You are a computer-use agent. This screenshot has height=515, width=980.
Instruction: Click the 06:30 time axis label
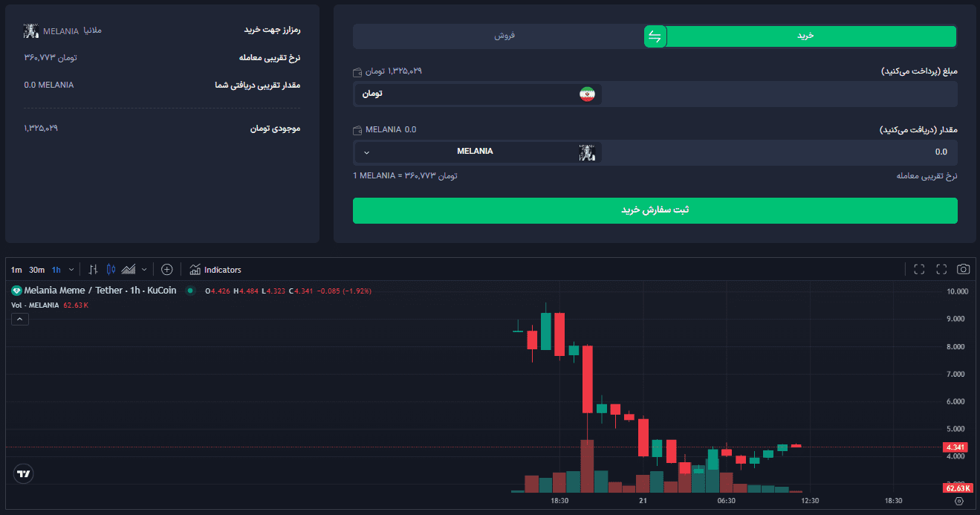click(x=727, y=501)
